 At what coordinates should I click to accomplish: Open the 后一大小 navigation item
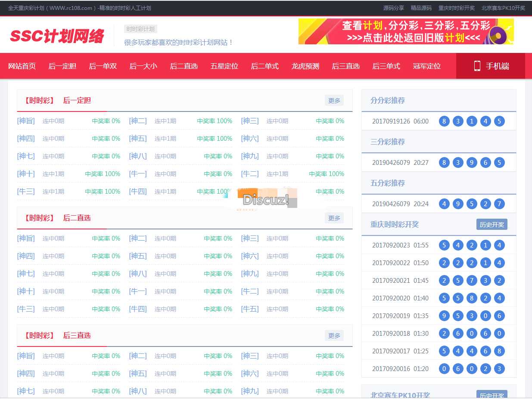pyautogui.click(x=143, y=66)
